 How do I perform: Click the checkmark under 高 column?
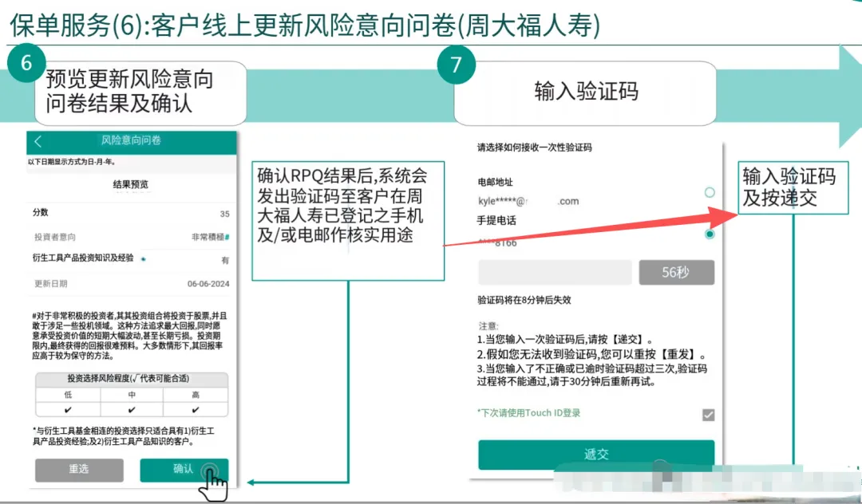196,410
